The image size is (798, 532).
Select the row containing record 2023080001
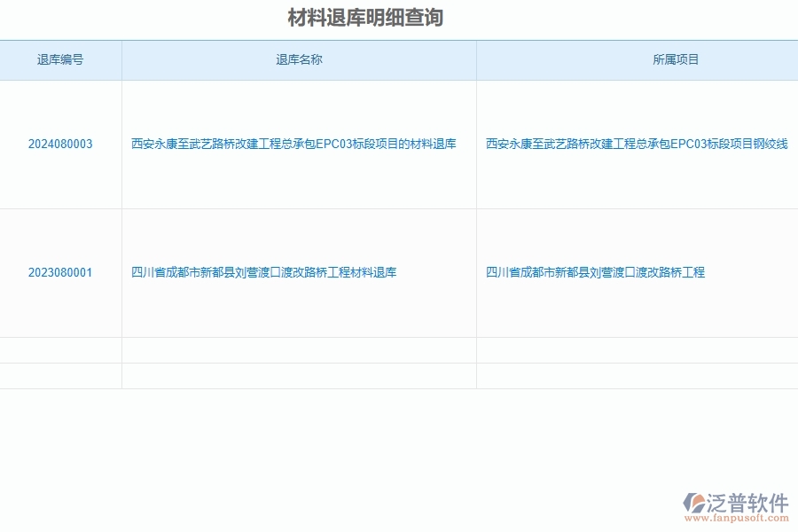(x=399, y=272)
